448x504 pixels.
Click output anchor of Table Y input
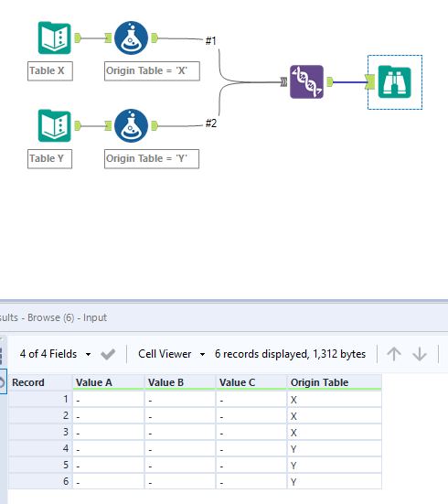tap(78, 125)
